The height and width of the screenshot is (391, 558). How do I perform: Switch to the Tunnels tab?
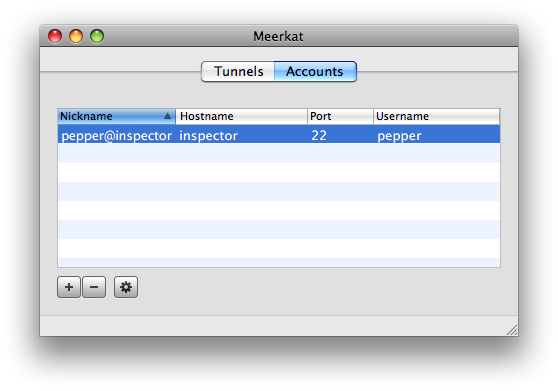(238, 72)
